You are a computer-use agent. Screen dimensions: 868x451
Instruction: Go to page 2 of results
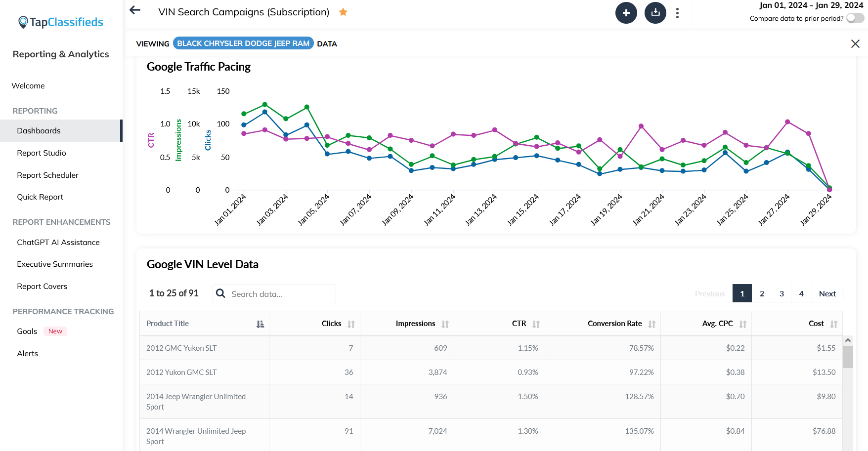tap(762, 293)
